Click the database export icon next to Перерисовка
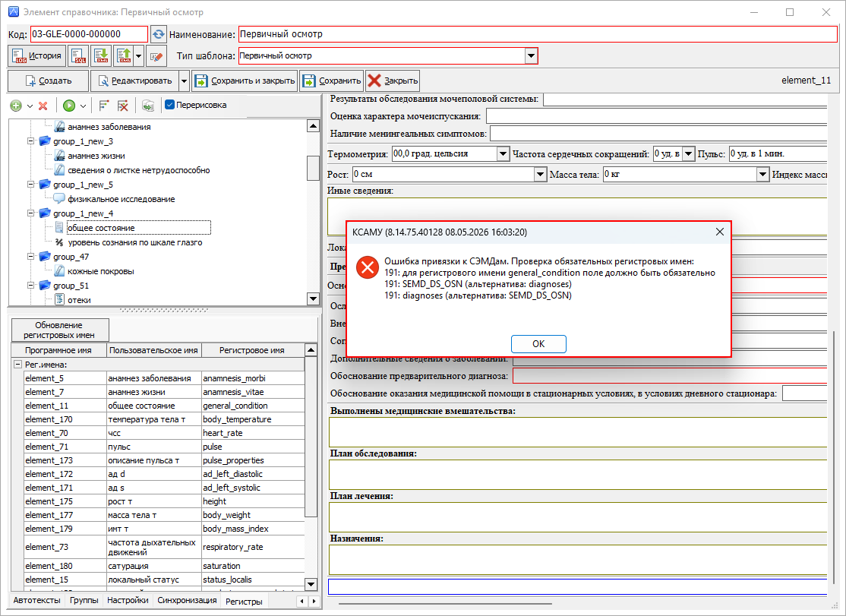This screenshot has width=846, height=616. tap(148, 106)
